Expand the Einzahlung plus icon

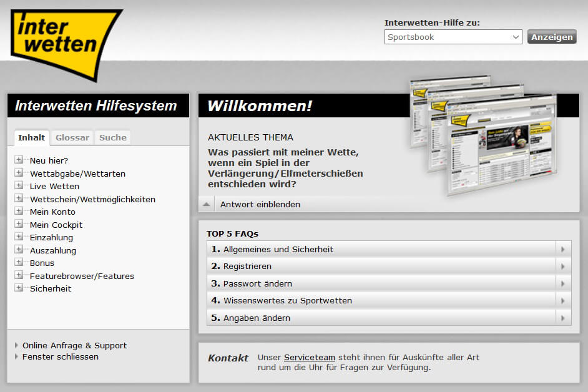point(18,237)
